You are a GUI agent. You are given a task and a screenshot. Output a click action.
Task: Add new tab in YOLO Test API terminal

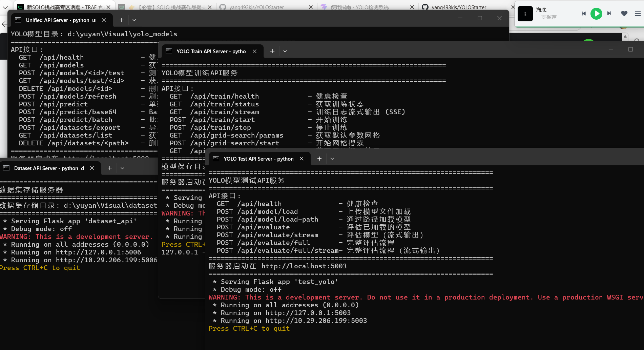coord(319,159)
